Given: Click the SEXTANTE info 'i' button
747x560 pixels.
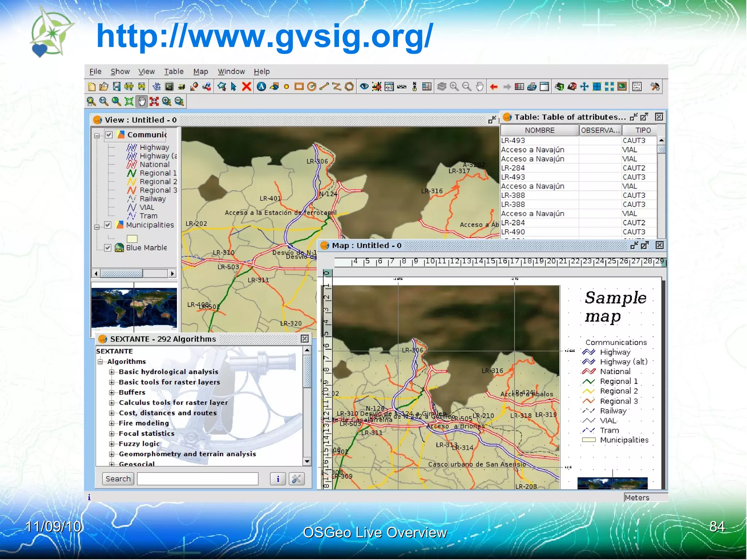Looking at the screenshot, I should (x=278, y=479).
